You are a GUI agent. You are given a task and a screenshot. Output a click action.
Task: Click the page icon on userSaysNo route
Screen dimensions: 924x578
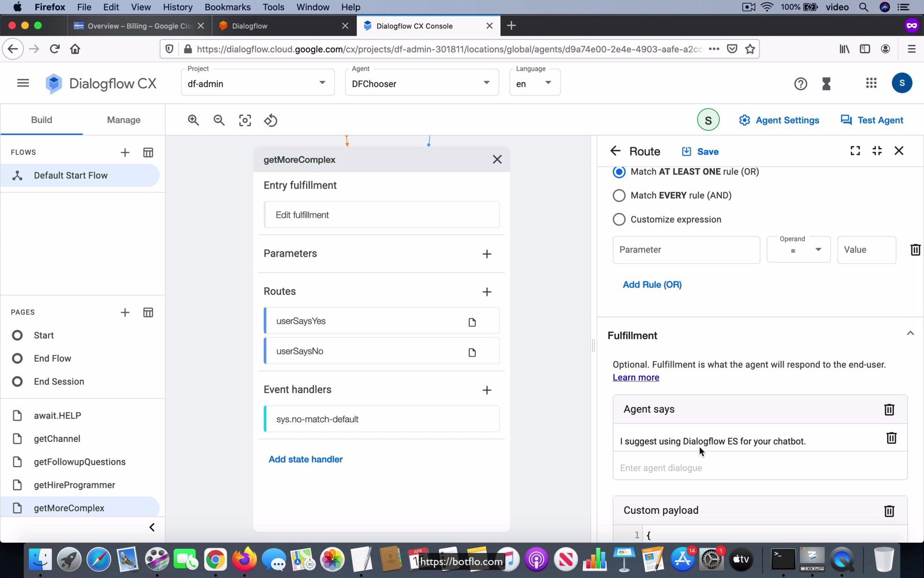472,353
